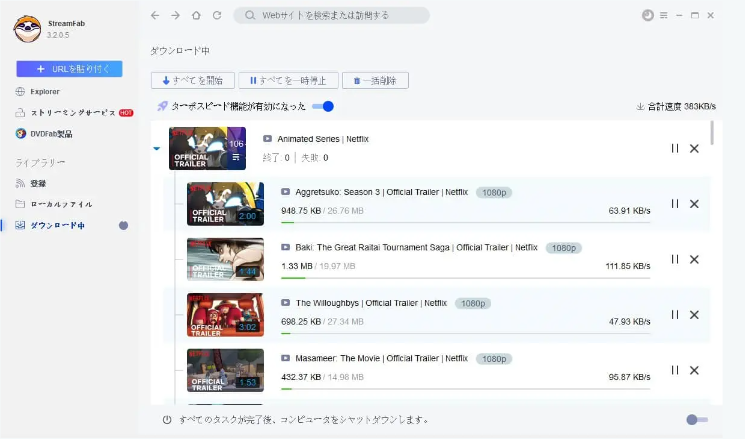The height and width of the screenshot is (439, 745).
Task: Click すべてを開始 button
Action: click(193, 80)
